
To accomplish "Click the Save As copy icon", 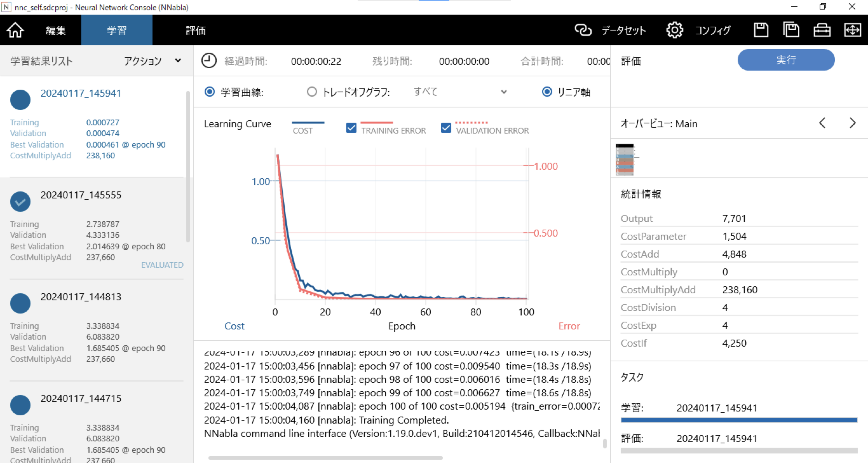I will [x=791, y=30].
